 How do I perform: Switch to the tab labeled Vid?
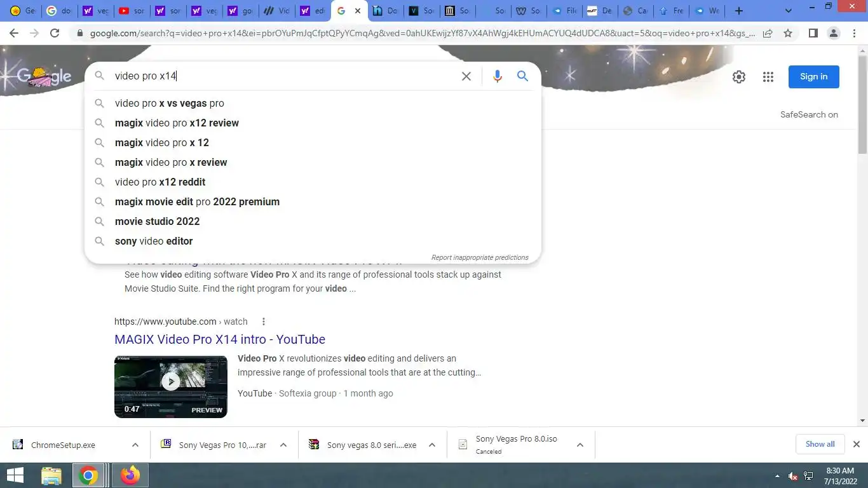[x=276, y=11]
